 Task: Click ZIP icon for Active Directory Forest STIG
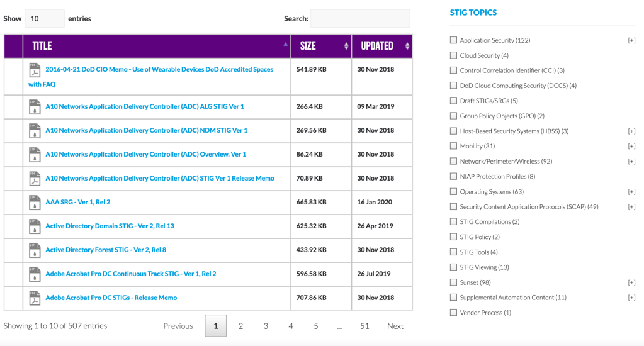35,250
